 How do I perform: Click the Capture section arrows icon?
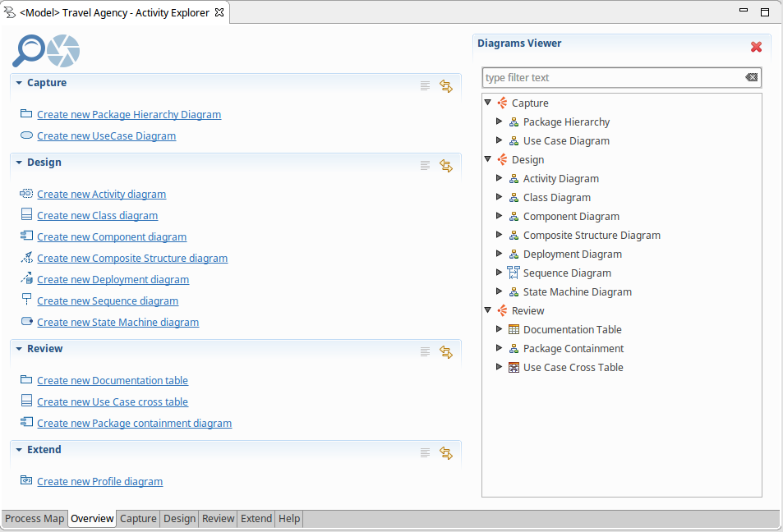tap(446, 85)
